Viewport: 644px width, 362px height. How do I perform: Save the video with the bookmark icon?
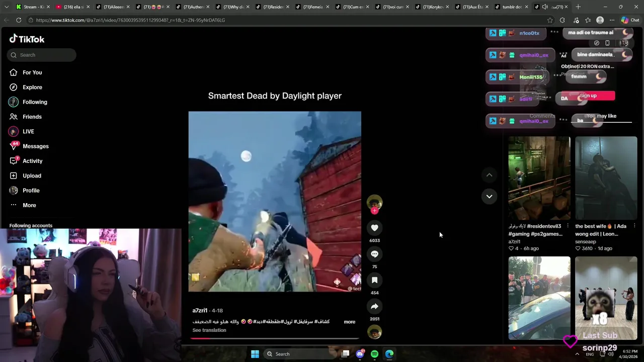pyautogui.click(x=374, y=280)
